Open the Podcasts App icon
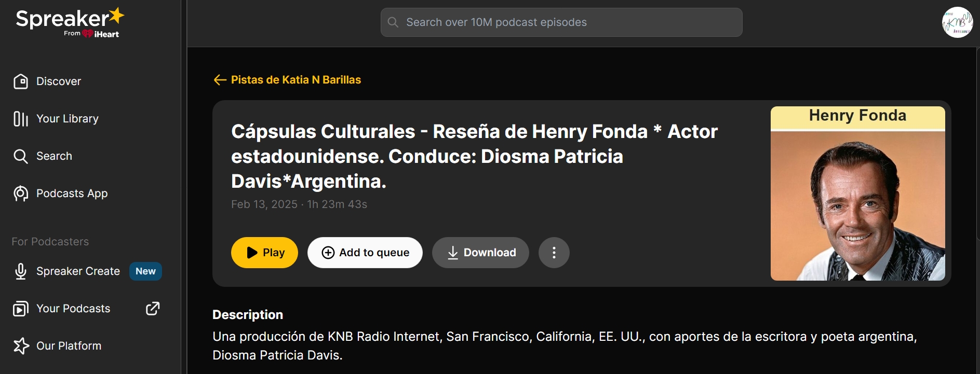Image resolution: width=980 pixels, height=374 pixels. click(x=21, y=193)
